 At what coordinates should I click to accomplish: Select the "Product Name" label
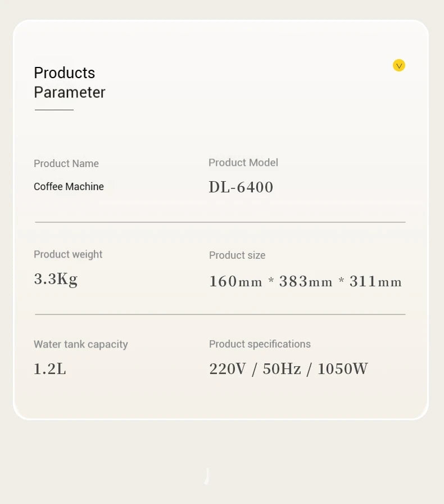tap(66, 164)
